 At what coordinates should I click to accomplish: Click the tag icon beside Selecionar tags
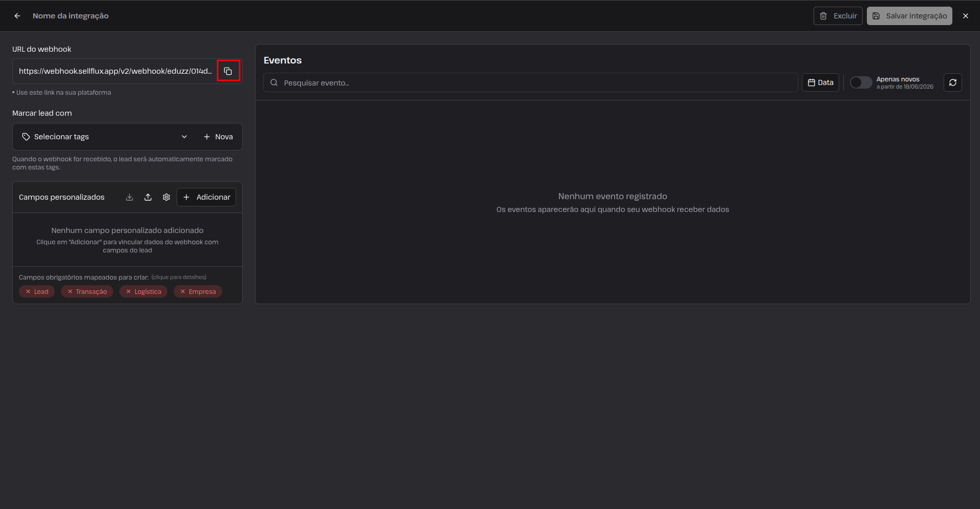pos(26,137)
